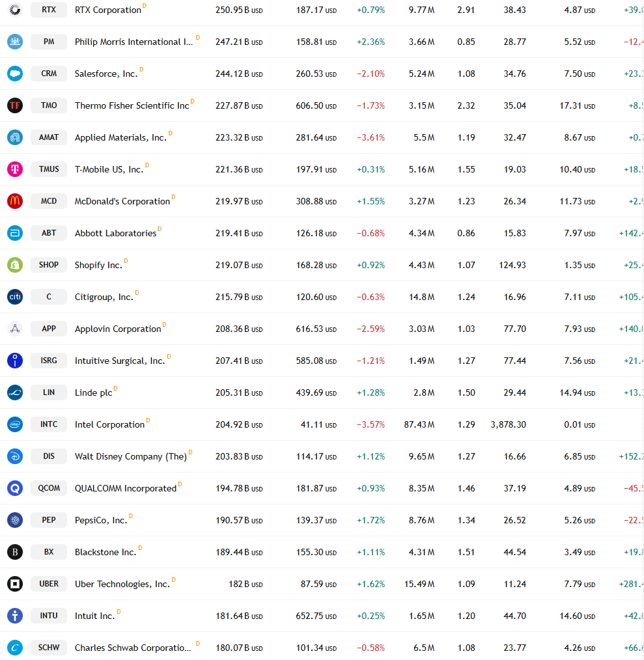
Task: Open Abbott Laboratories link
Action: pyautogui.click(x=115, y=233)
